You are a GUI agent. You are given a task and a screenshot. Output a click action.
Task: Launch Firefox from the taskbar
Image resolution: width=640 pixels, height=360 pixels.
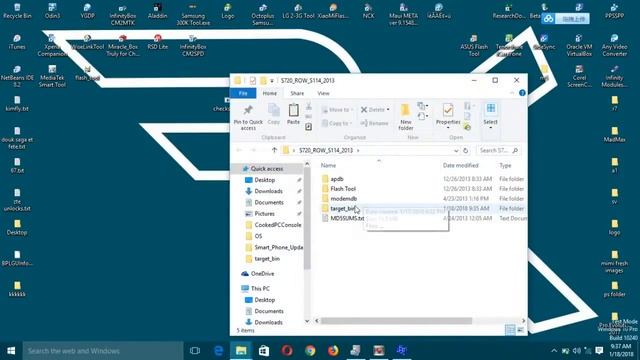333,351
